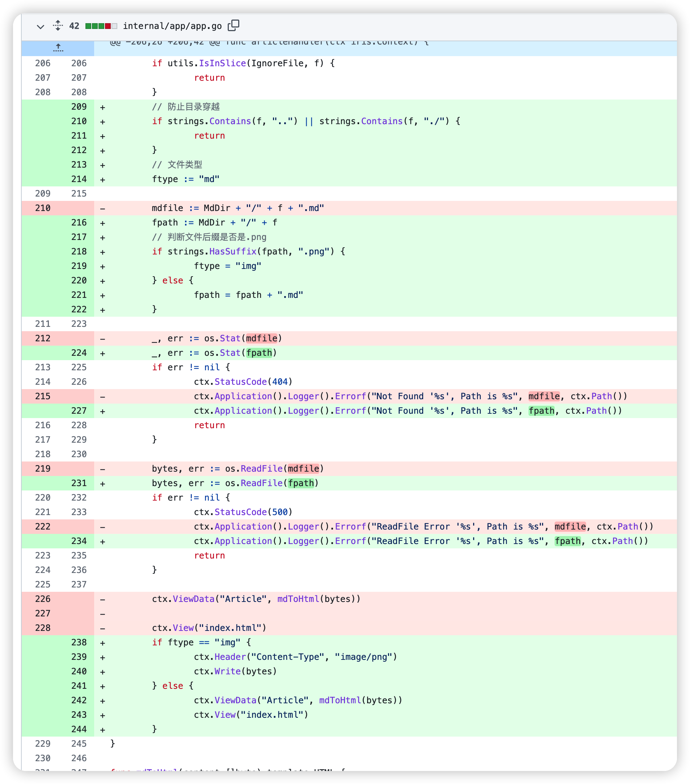Click the hunk header starting with @@

[x=269, y=43]
